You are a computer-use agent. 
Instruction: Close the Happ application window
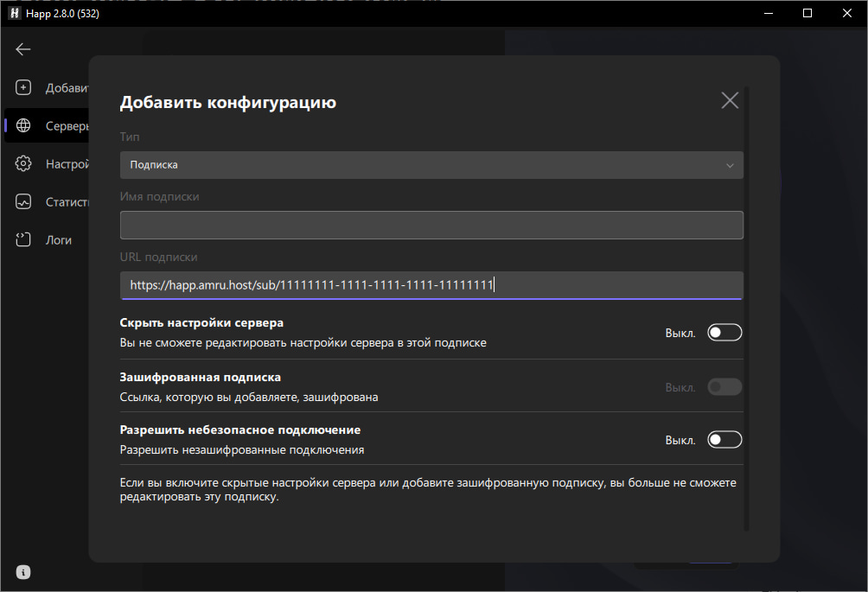pyautogui.click(x=847, y=13)
